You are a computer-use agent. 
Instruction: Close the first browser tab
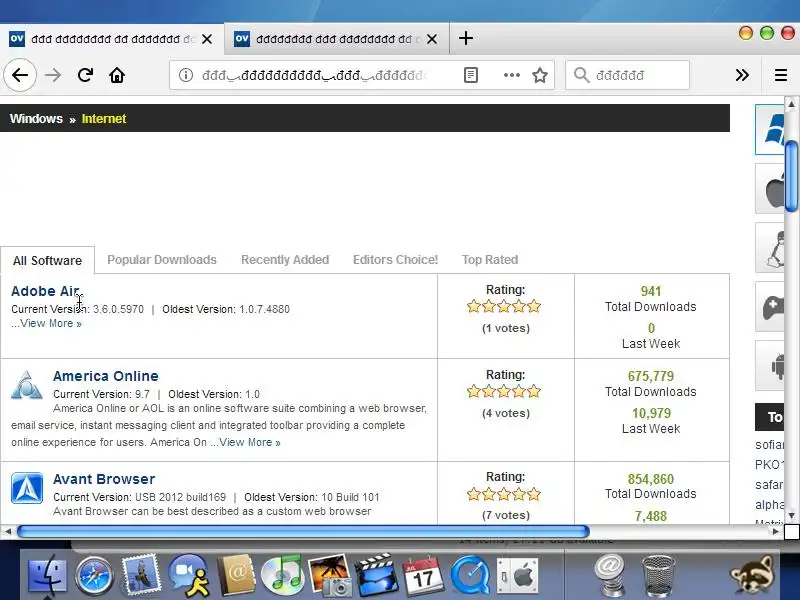[x=207, y=39]
